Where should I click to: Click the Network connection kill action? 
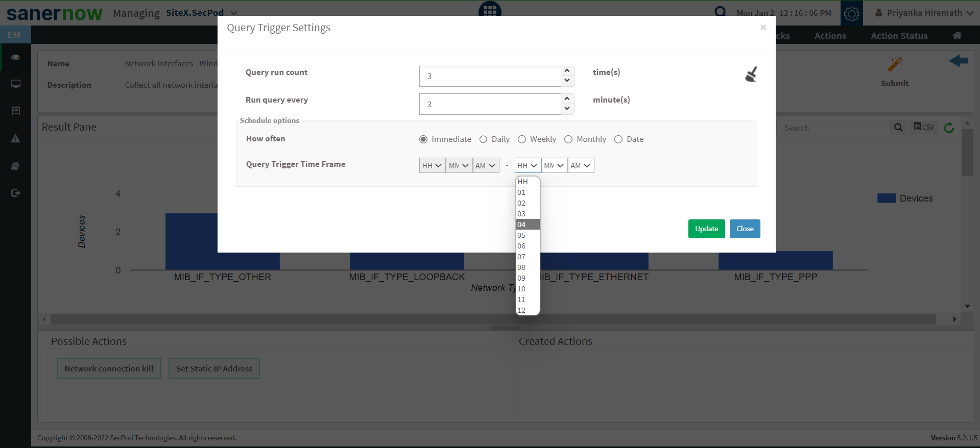[x=109, y=368]
